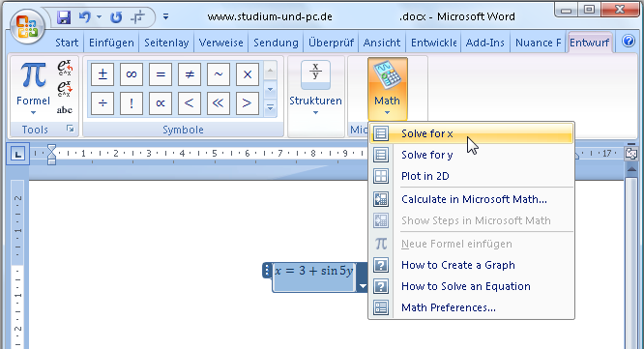Click the round Office button
The height and width of the screenshot is (349, 644).
pyautogui.click(x=27, y=26)
